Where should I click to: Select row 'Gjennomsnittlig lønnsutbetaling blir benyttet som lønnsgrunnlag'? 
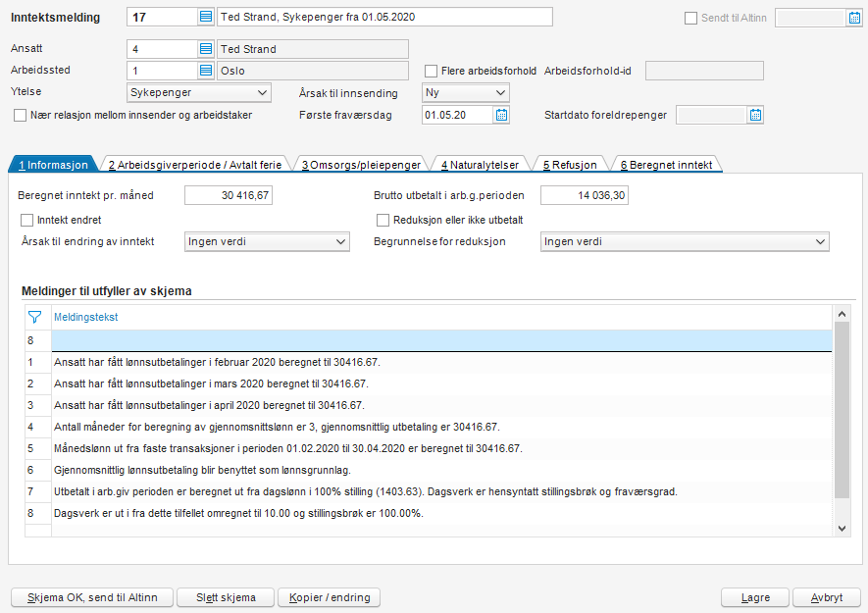click(x=441, y=470)
